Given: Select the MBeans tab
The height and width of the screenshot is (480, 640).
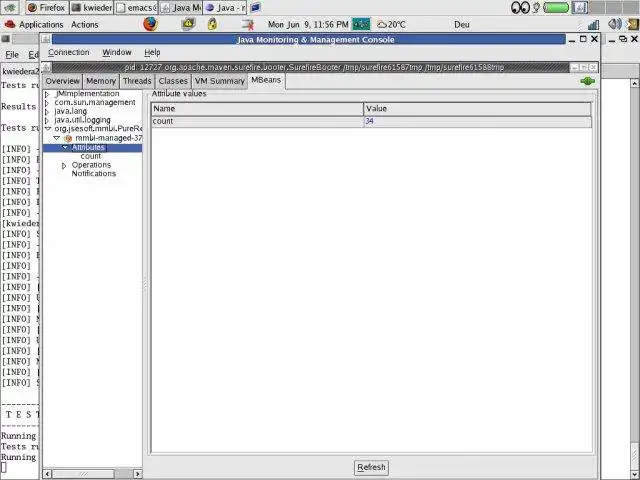Looking at the screenshot, I should point(266,80).
